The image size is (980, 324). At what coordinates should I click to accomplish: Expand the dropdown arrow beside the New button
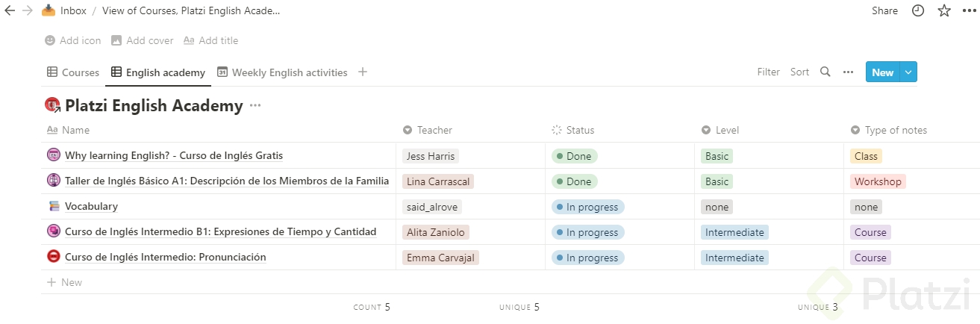[x=908, y=72]
